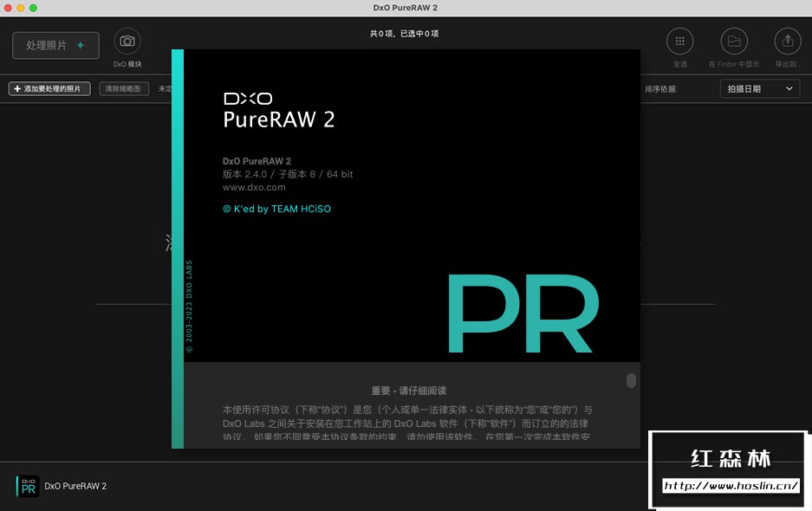Open the 拍摄日期 sort dropdown
The height and width of the screenshot is (511, 812).
coord(760,88)
